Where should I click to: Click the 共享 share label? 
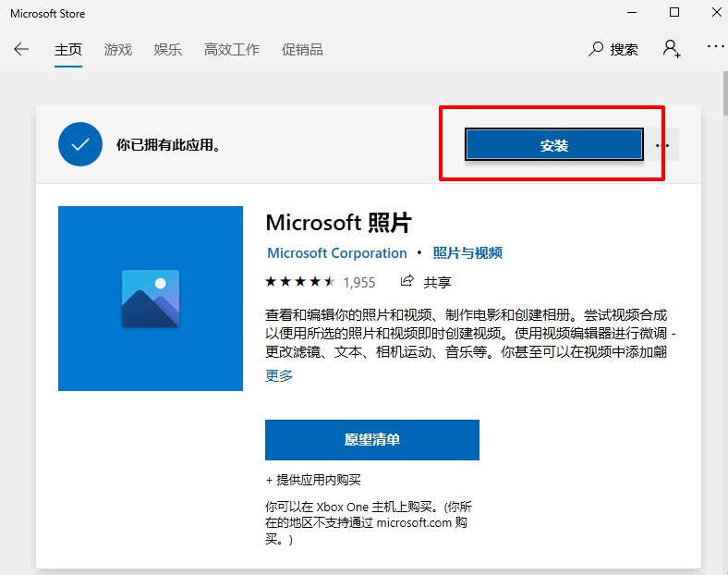437,282
